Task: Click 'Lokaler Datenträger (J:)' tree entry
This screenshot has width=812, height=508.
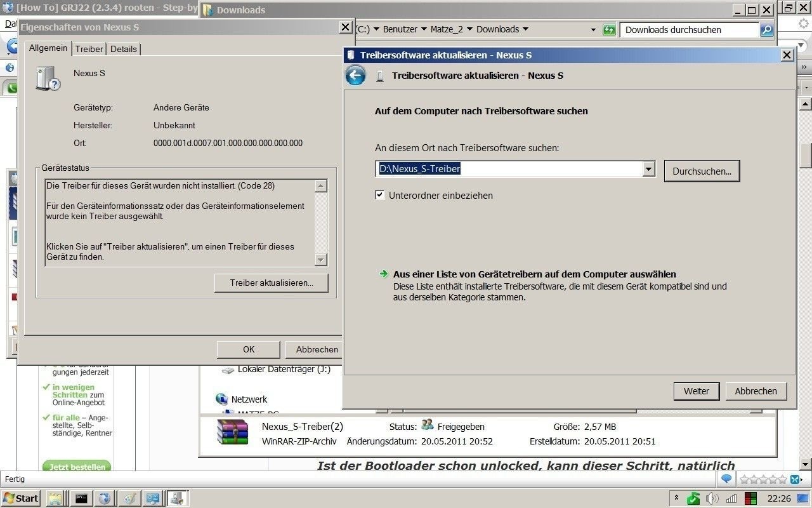Action: 284,369
